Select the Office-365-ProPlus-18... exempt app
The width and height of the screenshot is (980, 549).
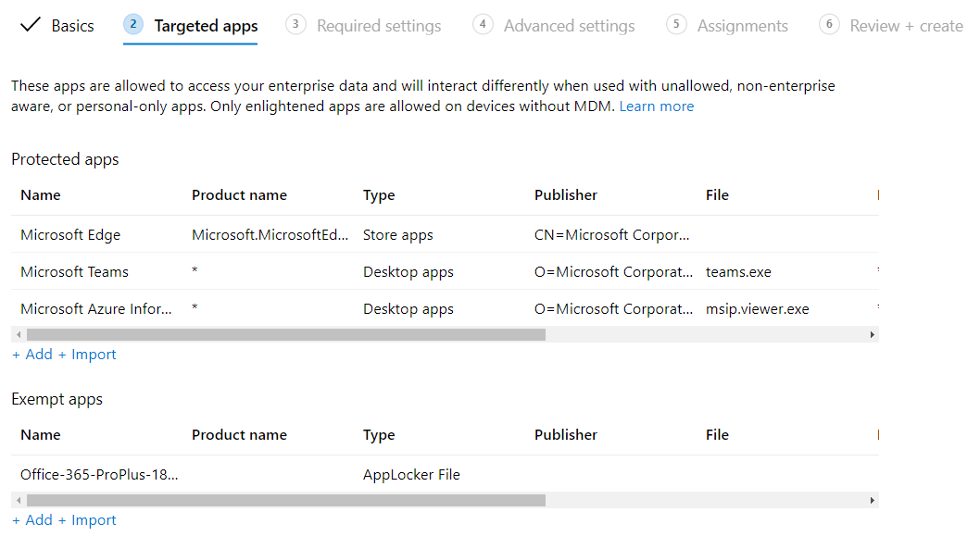click(x=445, y=474)
